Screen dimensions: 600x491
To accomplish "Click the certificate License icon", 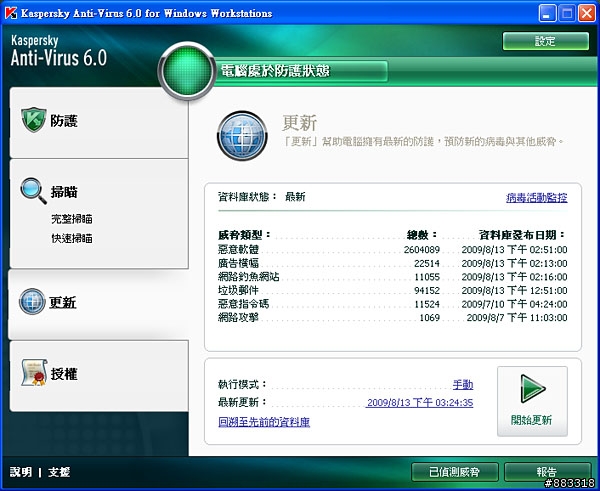I will [34, 372].
